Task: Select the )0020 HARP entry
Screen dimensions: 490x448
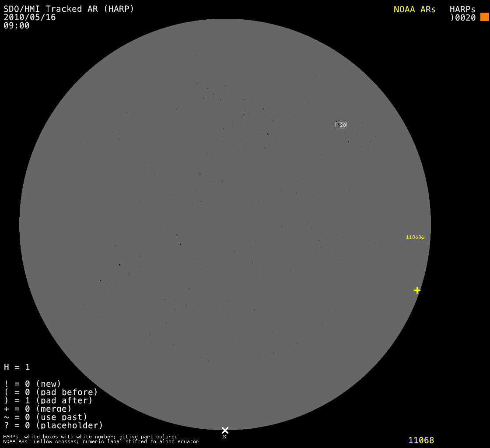Action: [x=463, y=17]
